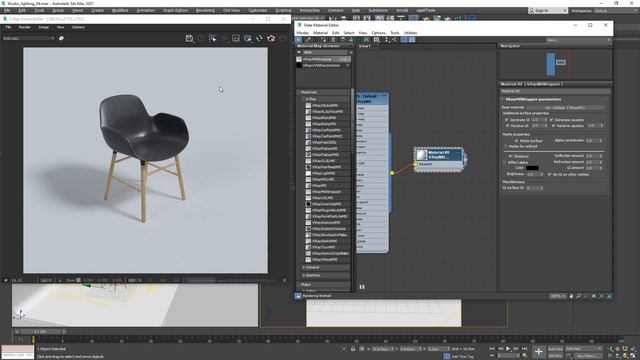Open the RGB color channel dropdown

pyautogui.click(x=29, y=38)
